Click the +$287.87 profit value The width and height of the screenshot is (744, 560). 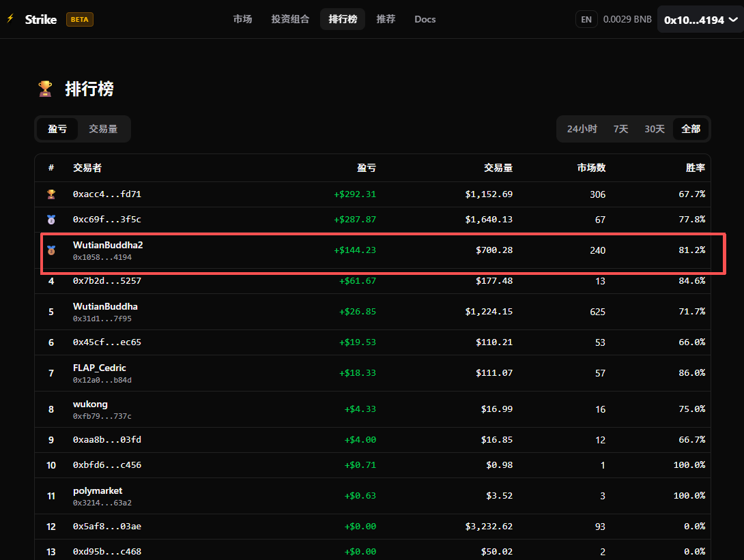[x=355, y=220]
